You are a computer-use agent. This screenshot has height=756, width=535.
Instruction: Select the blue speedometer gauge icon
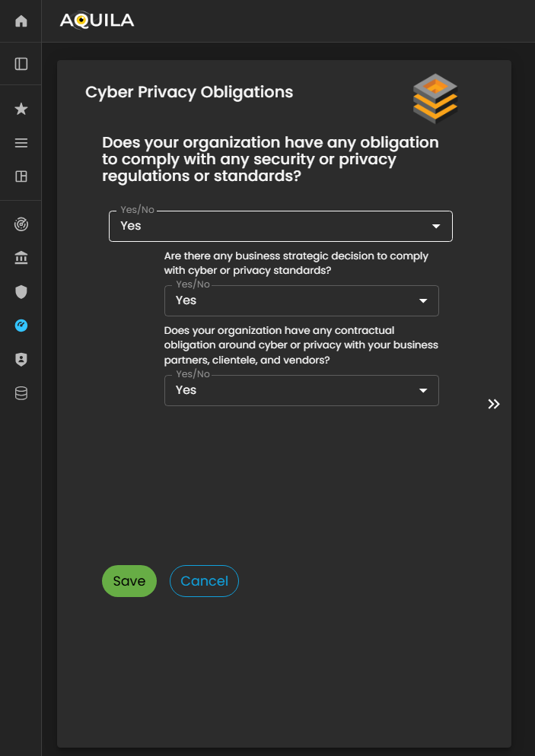21,326
